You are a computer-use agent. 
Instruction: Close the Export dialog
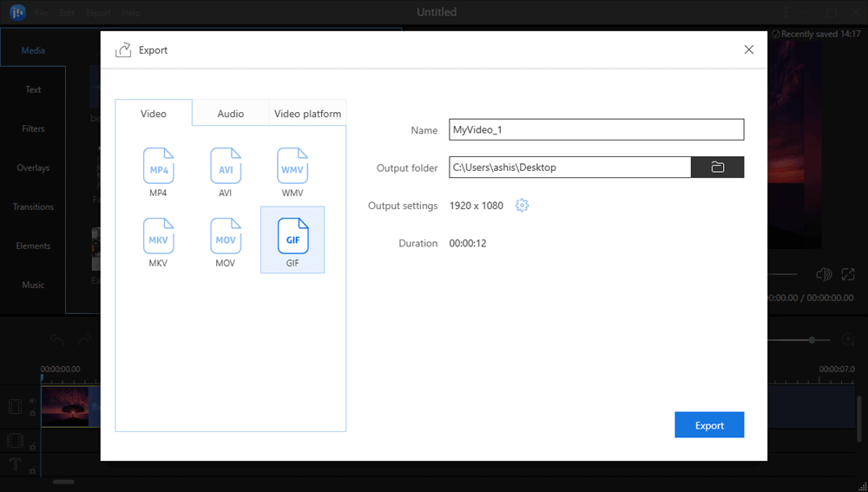(x=749, y=49)
